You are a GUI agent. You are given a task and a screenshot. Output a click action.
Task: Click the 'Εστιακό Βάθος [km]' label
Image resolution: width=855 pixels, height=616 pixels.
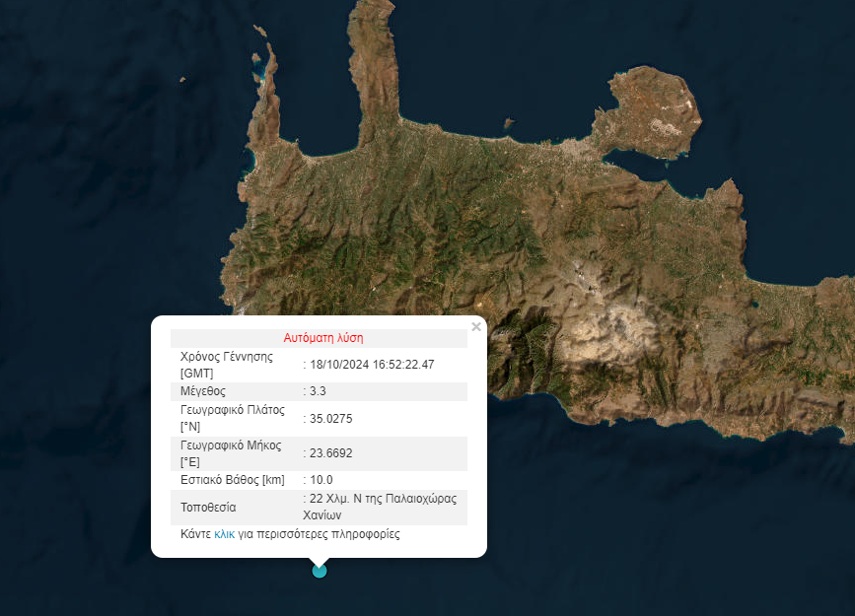[232, 480]
